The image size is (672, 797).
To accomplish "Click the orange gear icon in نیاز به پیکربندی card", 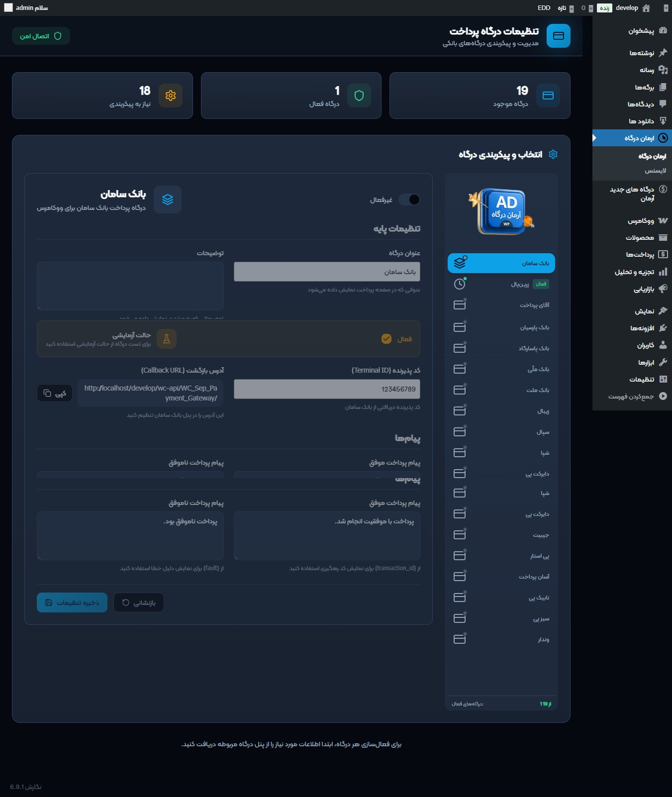I will 171,96.
